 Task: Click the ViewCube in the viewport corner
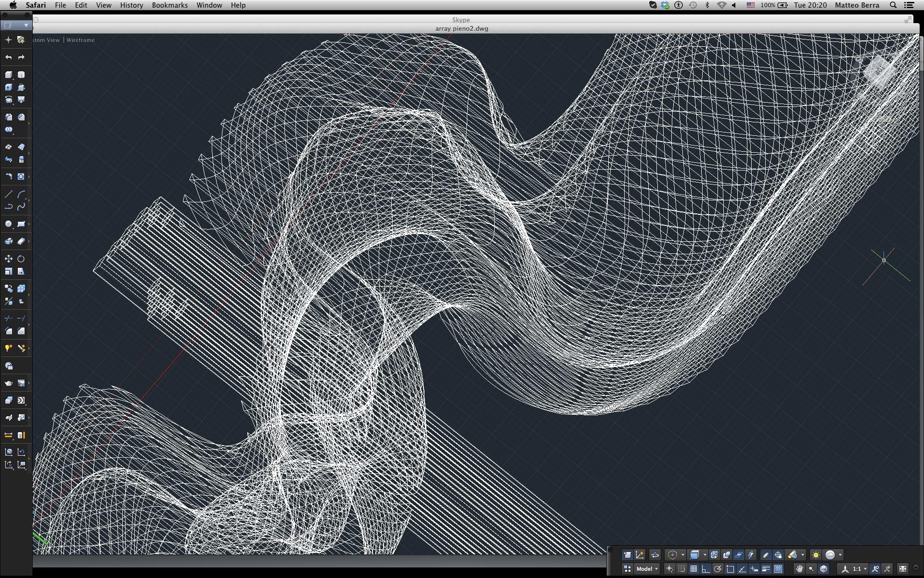click(x=879, y=72)
